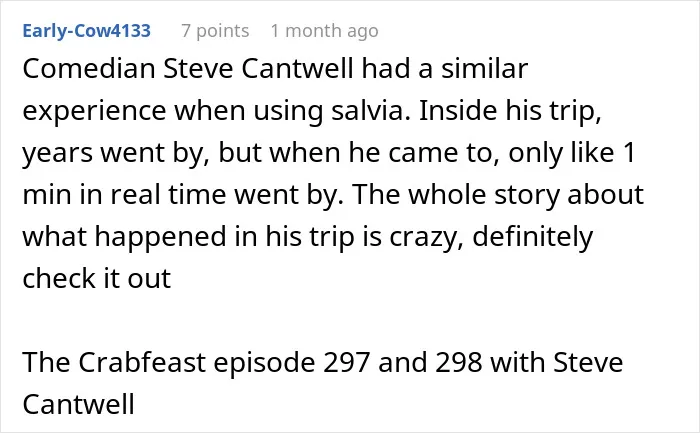Viewport: 700px width, 433px height.
Task: Open the Early-Cow4133 user profile
Action: (x=87, y=31)
